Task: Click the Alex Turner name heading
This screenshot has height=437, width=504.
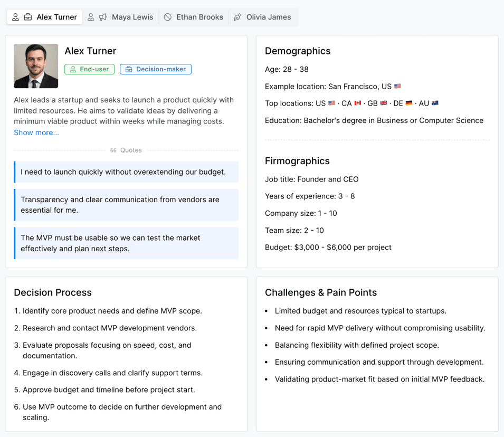Action: tap(90, 51)
